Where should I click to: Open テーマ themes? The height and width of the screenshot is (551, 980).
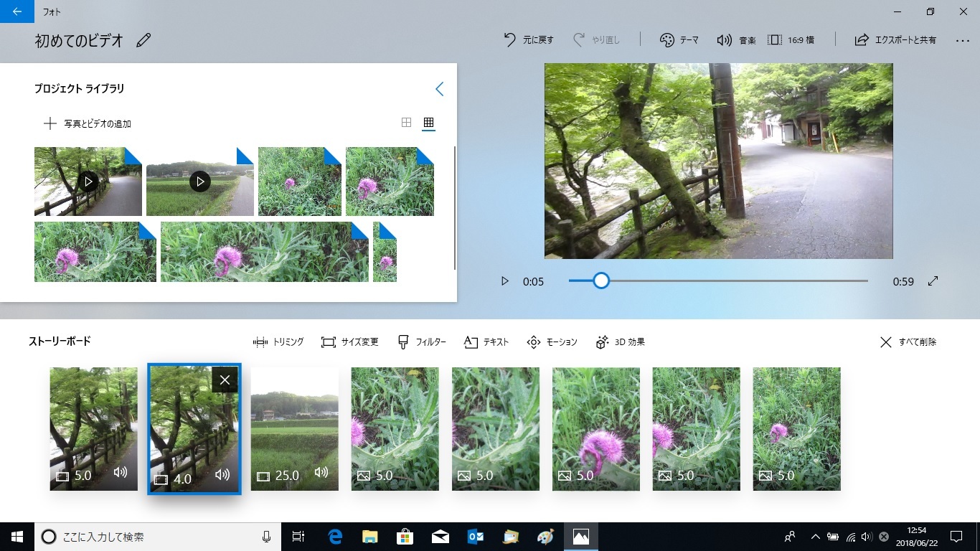click(x=679, y=40)
